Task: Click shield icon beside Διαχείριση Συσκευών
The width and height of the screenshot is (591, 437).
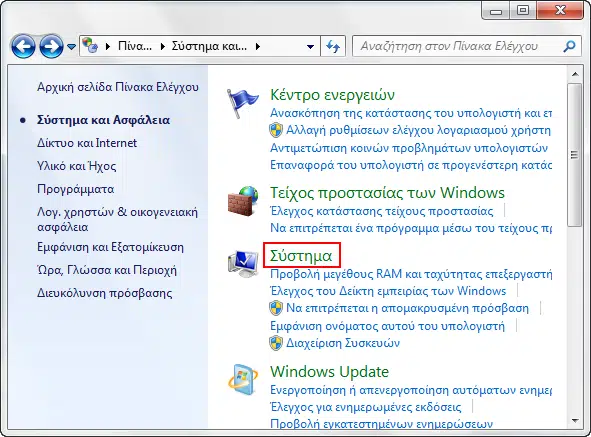Action: (x=276, y=343)
